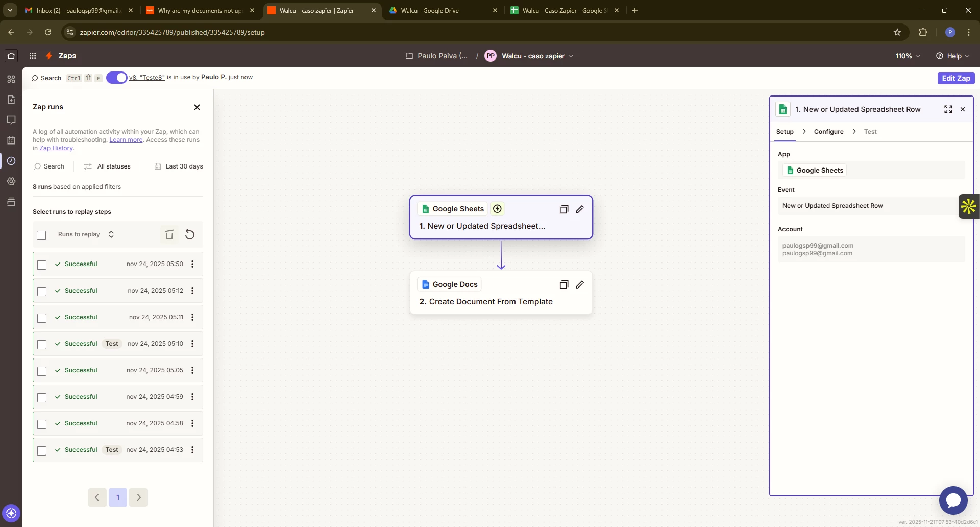Go to previous page of runs
This screenshot has height=527, width=980.
(x=97, y=497)
